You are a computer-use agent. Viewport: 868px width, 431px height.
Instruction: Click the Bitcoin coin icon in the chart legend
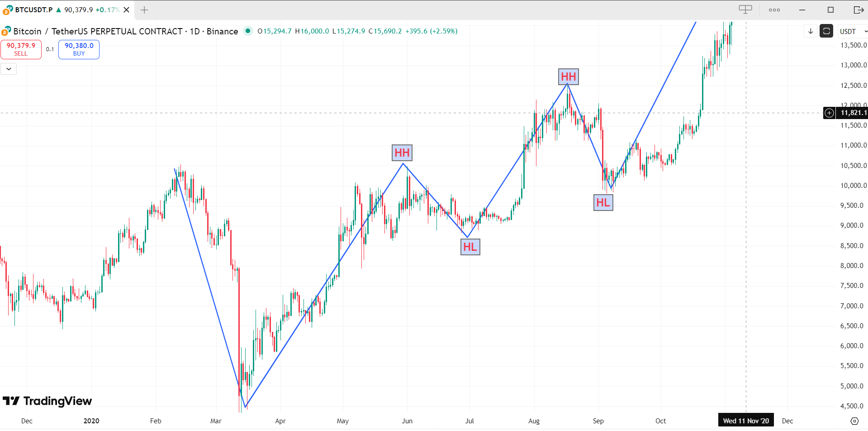(6, 31)
